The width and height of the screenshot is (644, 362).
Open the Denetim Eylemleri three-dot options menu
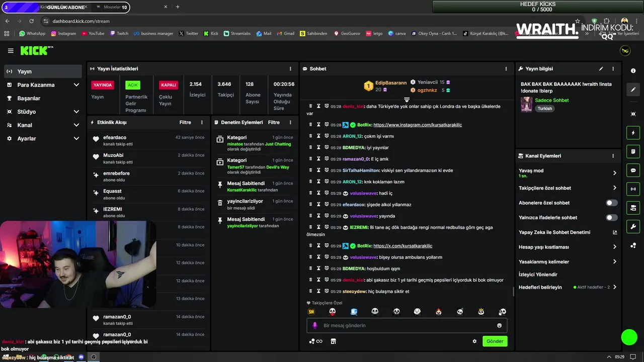pyautogui.click(x=290, y=122)
